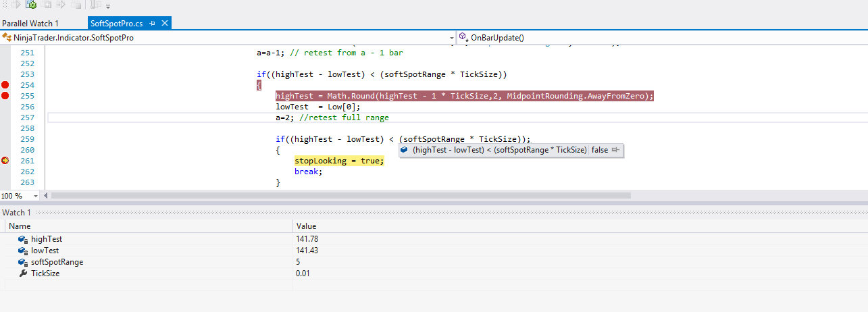Click the highlighted opening brace on line 254
This screenshot has width=868, height=312.
coord(259,85)
